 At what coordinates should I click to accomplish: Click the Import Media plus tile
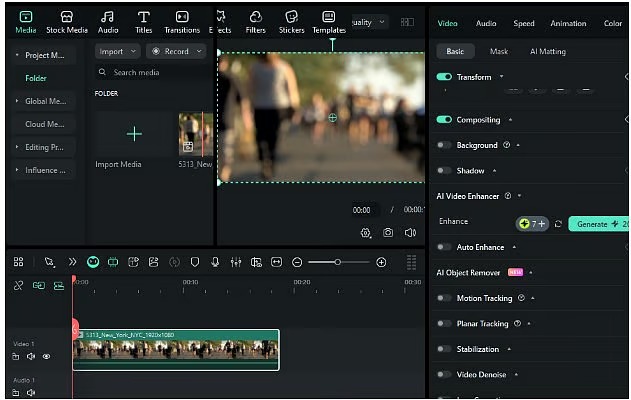tap(134, 134)
